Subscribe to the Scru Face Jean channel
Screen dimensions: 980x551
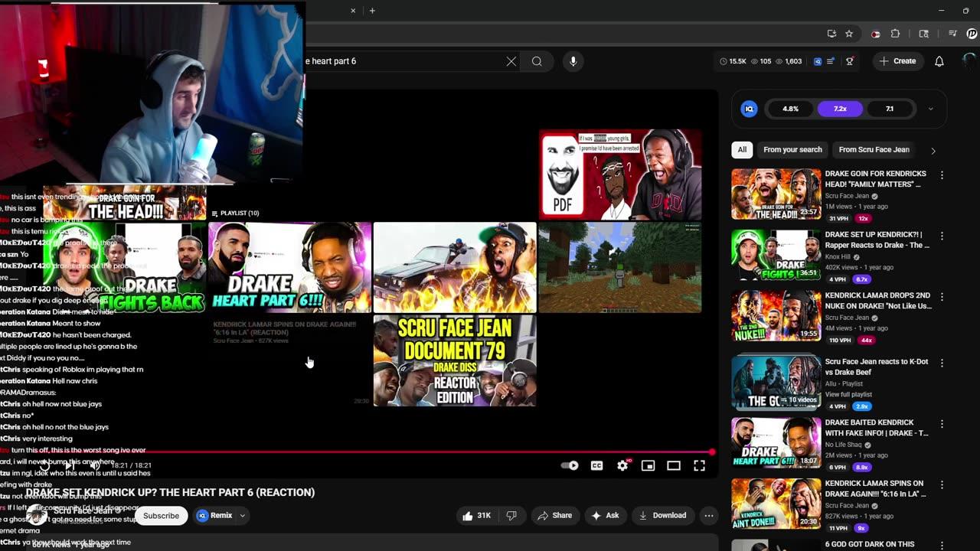[x=161, y=516]
